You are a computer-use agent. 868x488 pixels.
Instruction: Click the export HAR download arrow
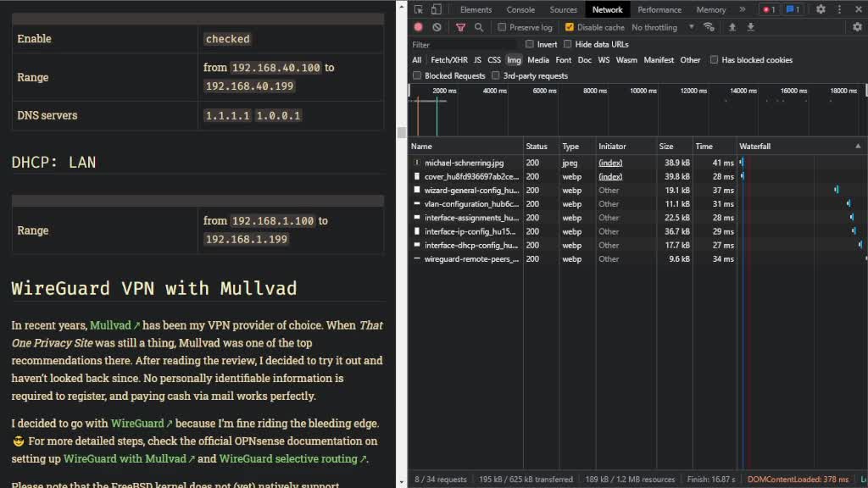750,27
